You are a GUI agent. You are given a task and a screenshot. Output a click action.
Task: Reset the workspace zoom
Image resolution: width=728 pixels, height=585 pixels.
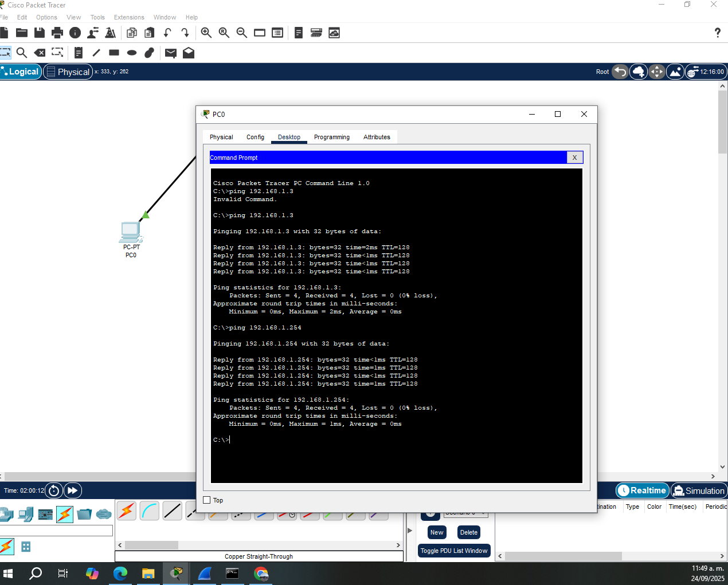click(x=224, y=33)
